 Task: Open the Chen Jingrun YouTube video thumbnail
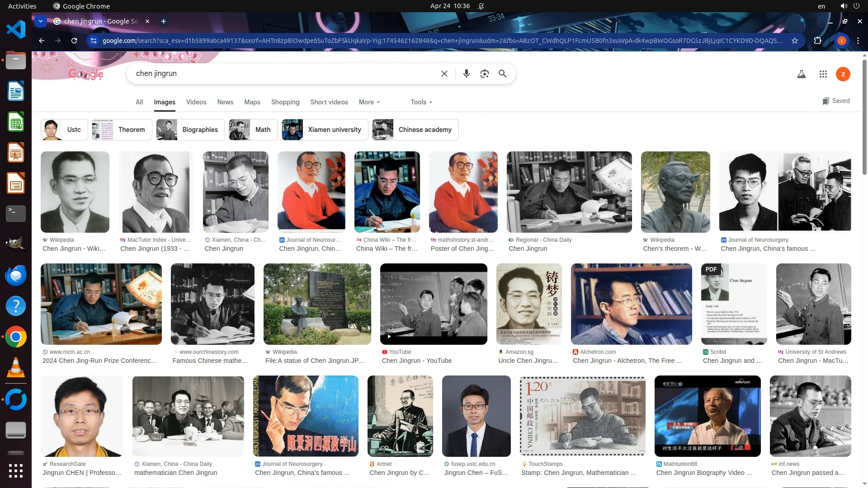(433, 304)
